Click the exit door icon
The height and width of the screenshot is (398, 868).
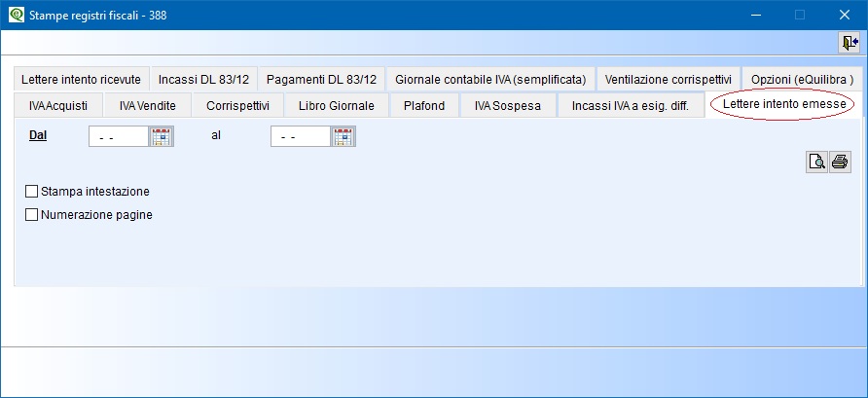(850, 43)
